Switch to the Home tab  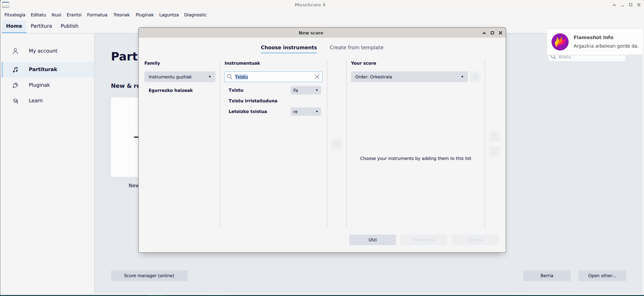coord(14,26)
